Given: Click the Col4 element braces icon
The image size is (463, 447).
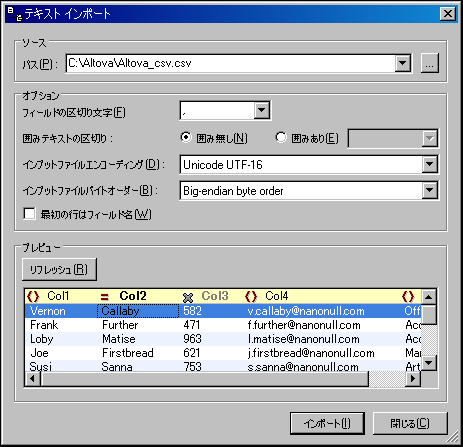Looking at the screenshot, I should tap(251, 296).
